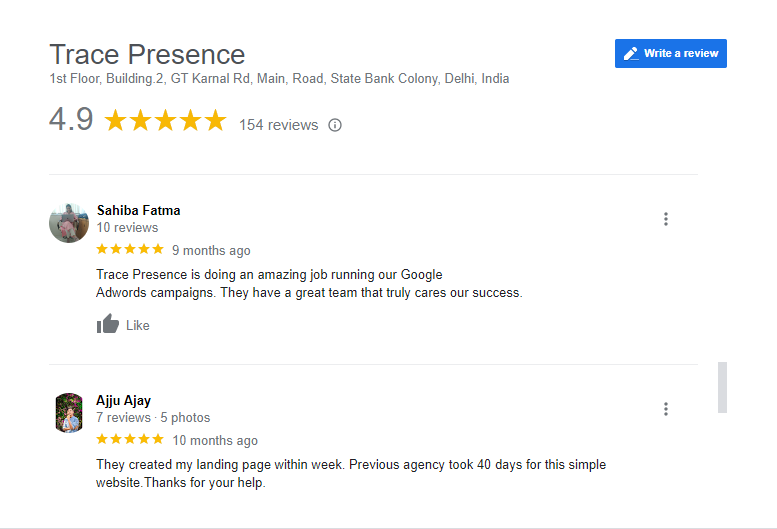The image size is (777, 529).
Task: Click the overall 4.9 star rating stars
Action: pos(165,121)
